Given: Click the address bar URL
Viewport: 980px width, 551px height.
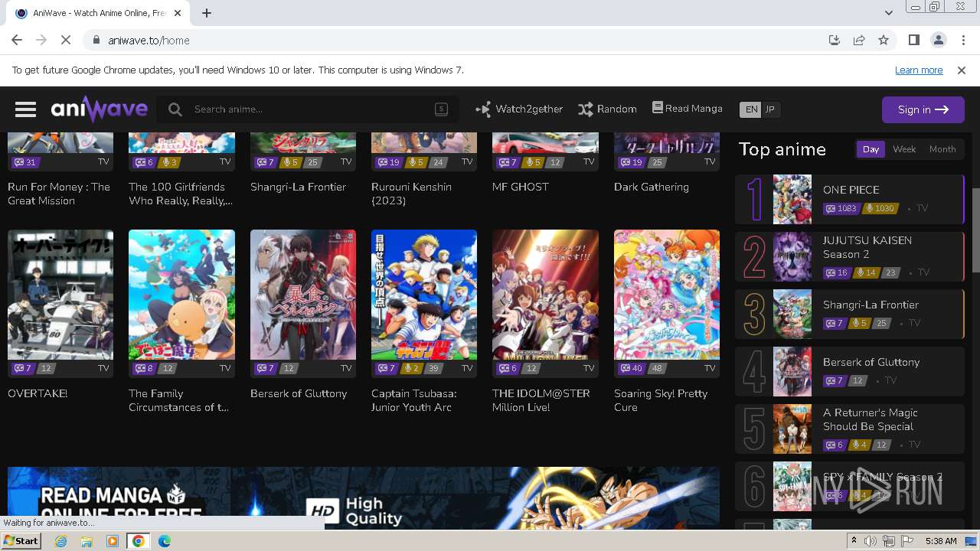Looking at the screenshot, I should point(149,41).
